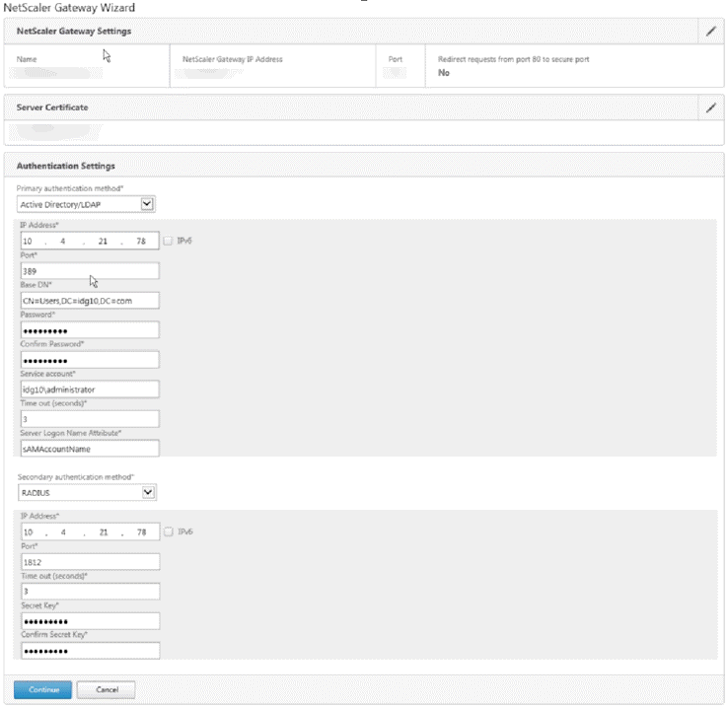The image size is (728, 708).
Task: Edit the NetScaler Gateway Settings section
Action: point(710,32)
